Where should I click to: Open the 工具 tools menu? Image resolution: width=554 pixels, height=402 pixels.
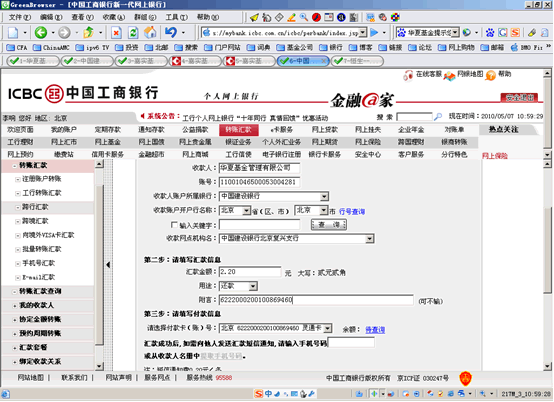pyautogui.click(x=177, y=17)
